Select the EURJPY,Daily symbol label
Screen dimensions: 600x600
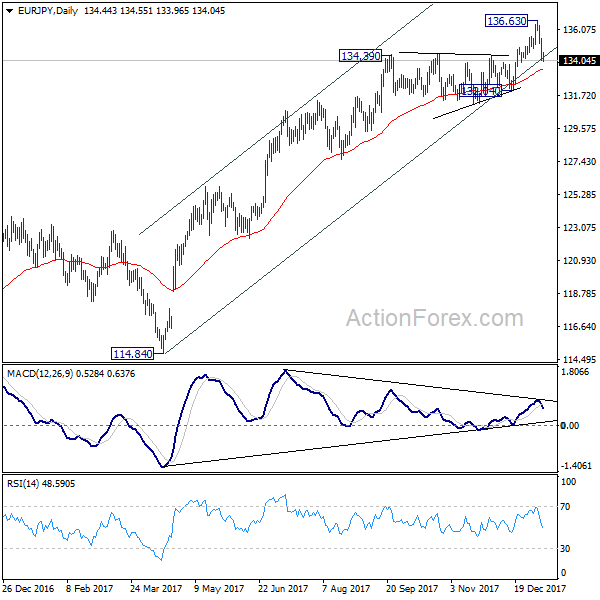click(x=48, y=11)
